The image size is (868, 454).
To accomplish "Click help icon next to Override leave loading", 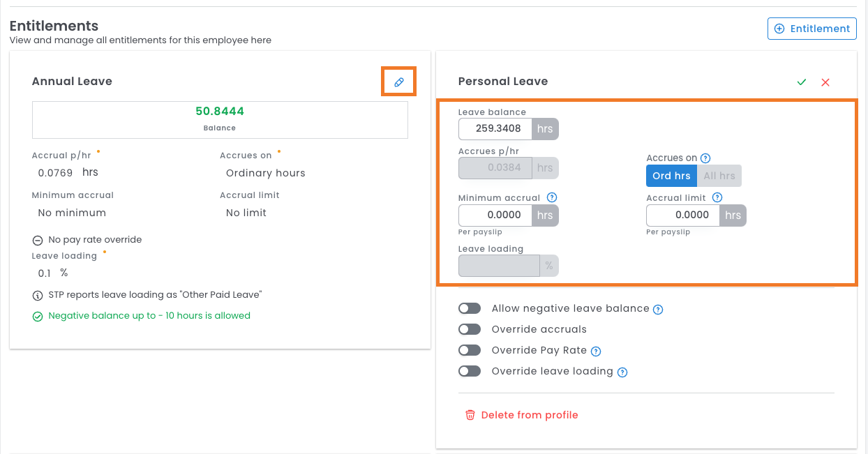I will coord(622,372).
